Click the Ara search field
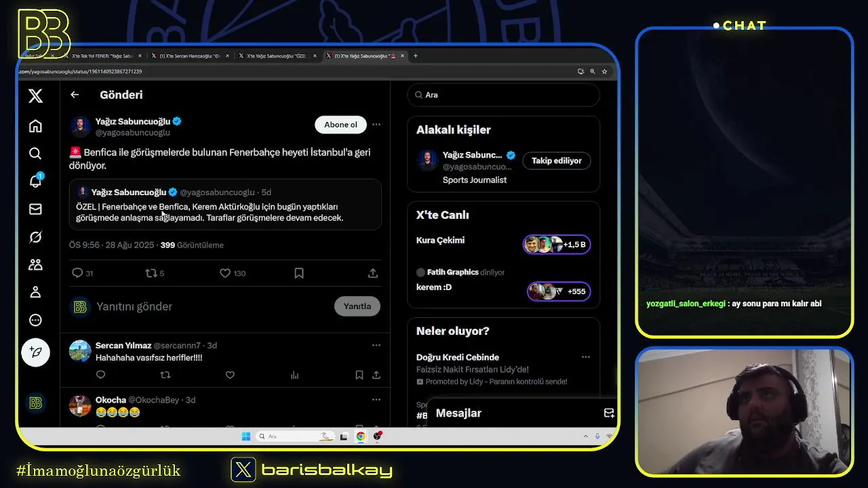The width and height of the screenshot is (868, 488). click(503, 95)
